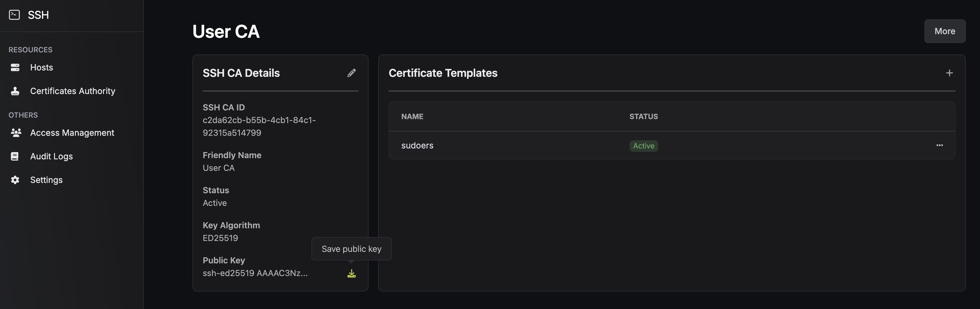Image resolution: width=980 pixels, height=309 pixels.
Task: Click the Hosts server icon
Action: click(x=15, y=67)
